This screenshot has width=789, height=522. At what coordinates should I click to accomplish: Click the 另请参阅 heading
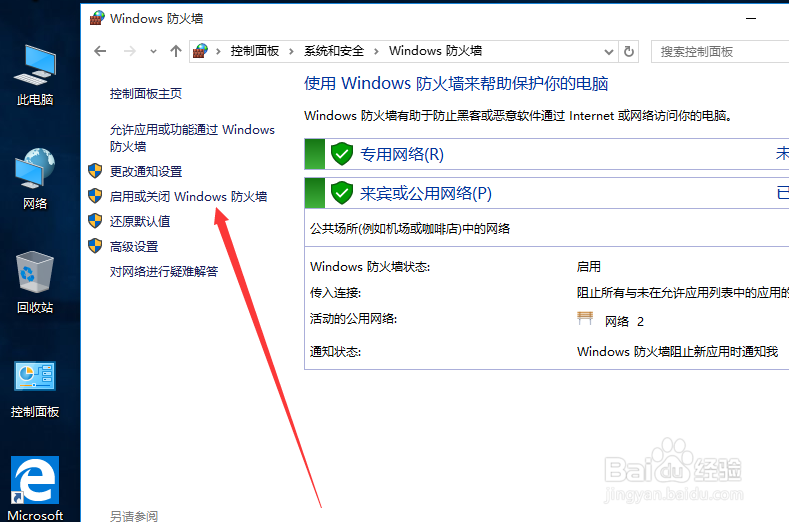tap(134, 516)
